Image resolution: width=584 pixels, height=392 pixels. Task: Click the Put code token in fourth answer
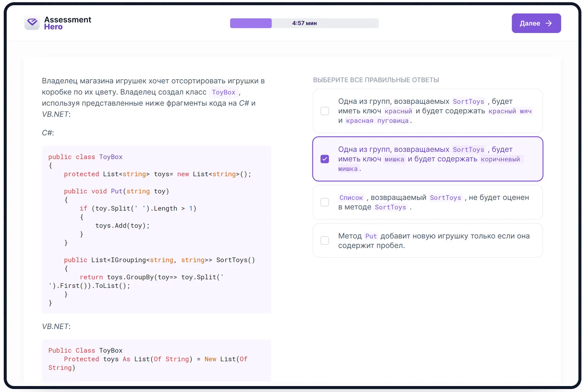coord(371,236)
